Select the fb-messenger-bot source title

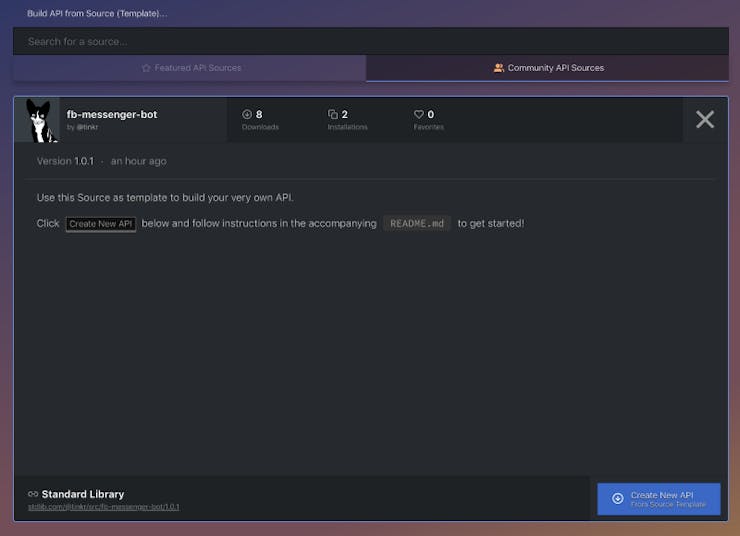[112, 114]
